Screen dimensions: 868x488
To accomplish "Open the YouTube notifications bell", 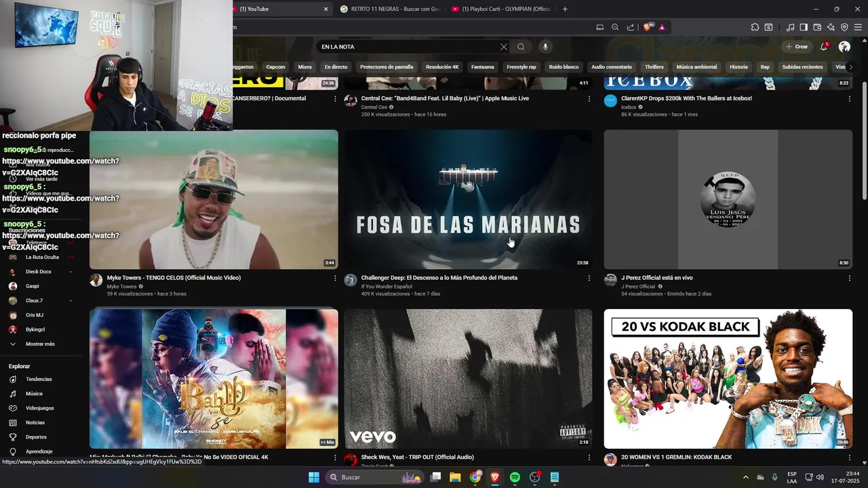I will 824,47.
